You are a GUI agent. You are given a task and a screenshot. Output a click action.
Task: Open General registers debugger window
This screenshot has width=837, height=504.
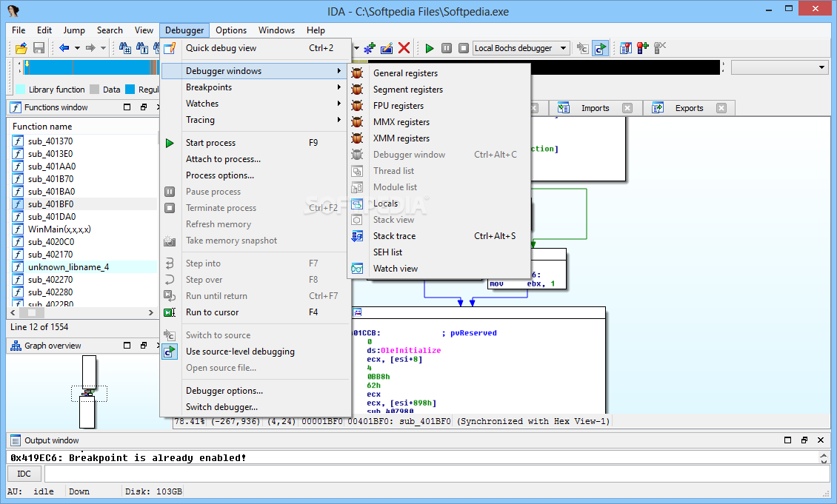439,73
